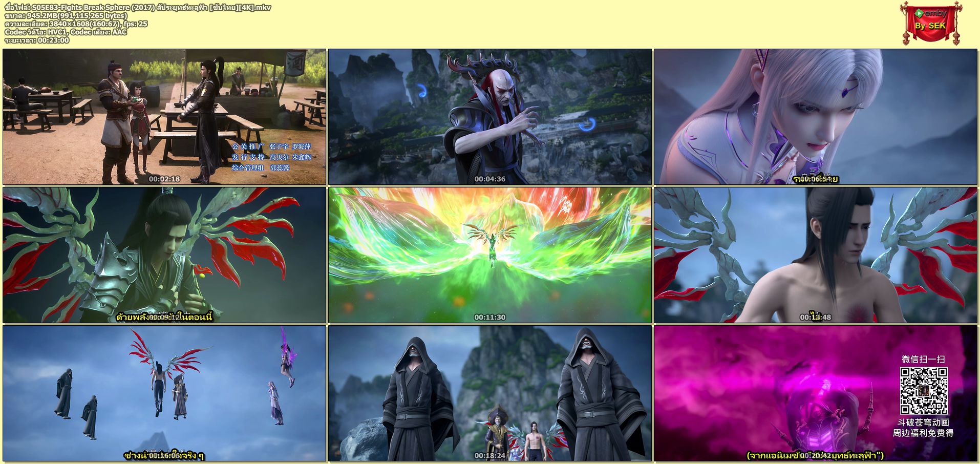Open the frame stamped 00:04:36
Screen dimensions: 980x464
pos(490,117)
